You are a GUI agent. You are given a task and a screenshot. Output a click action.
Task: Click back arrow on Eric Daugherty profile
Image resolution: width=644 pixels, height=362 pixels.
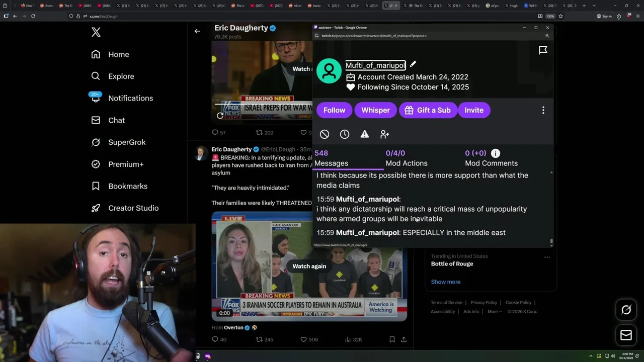(197, 31)
